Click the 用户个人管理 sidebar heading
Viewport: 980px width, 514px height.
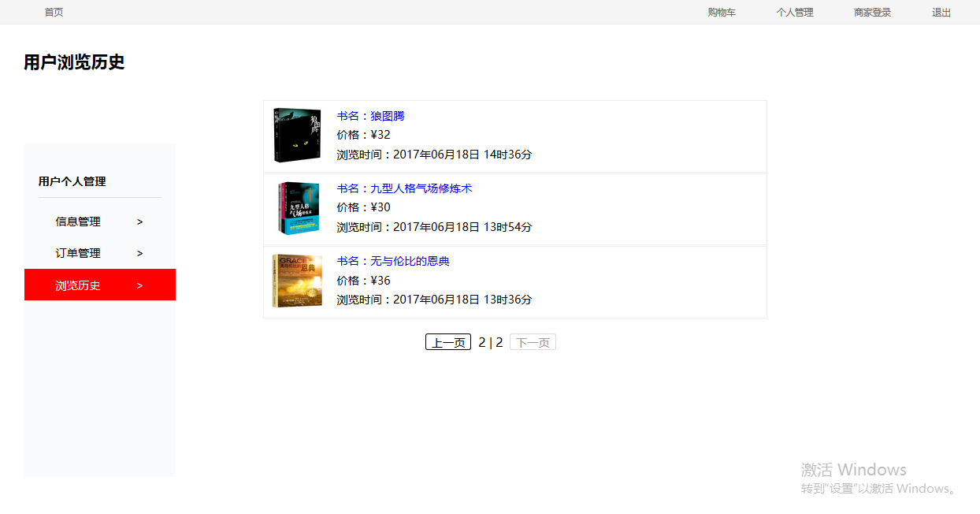coord(72,181)
